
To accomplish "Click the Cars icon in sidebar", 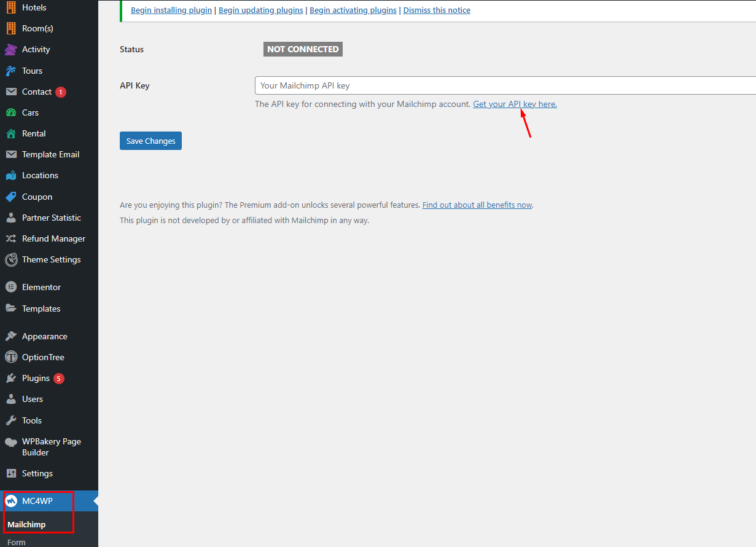I will pos(11,112).
